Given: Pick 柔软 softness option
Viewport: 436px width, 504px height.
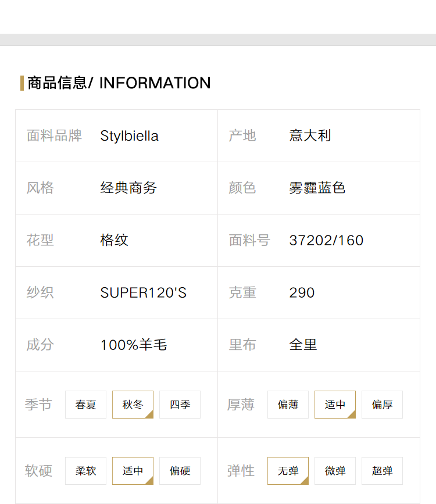Looking at the screenshot, I should click(85, 470).
